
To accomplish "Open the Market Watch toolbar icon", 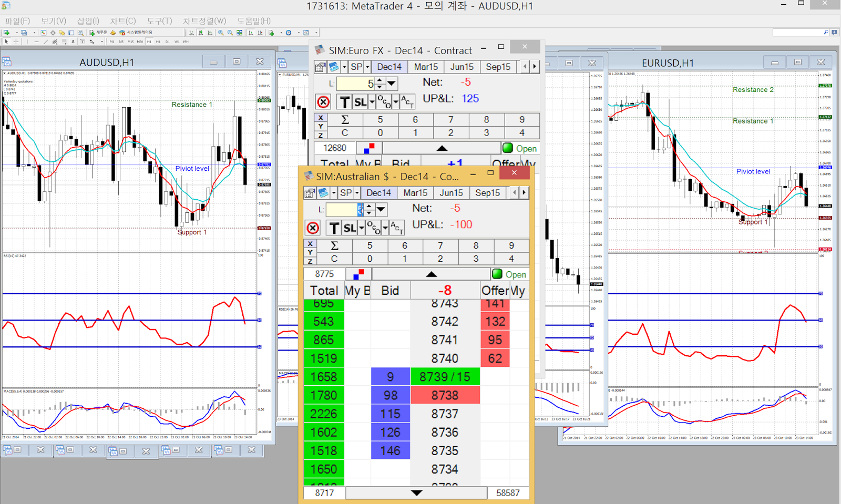I will [43, 33].
